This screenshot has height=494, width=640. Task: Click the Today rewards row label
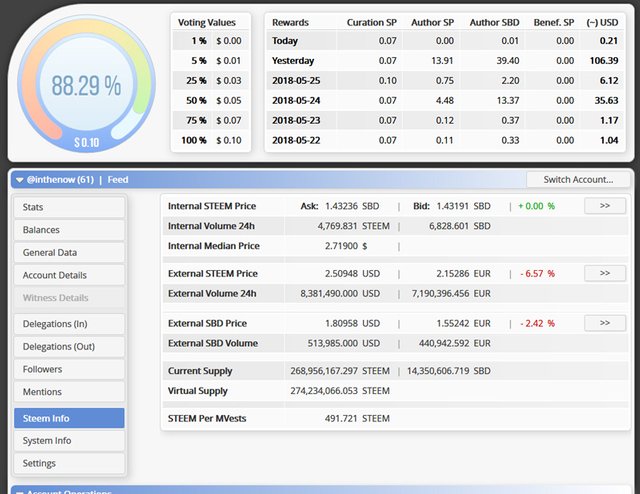[285, 41]
